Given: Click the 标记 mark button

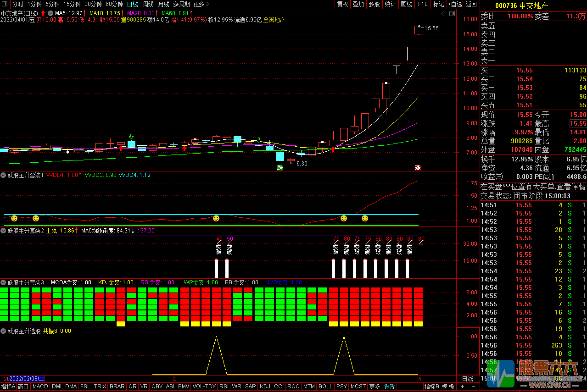Looking at the screenshot, I should 438,4.
